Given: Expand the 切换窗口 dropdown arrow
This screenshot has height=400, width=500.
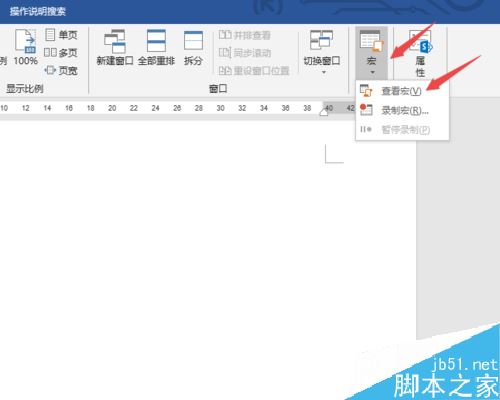Looking at the screenshot, I should (x=323, y=72).
